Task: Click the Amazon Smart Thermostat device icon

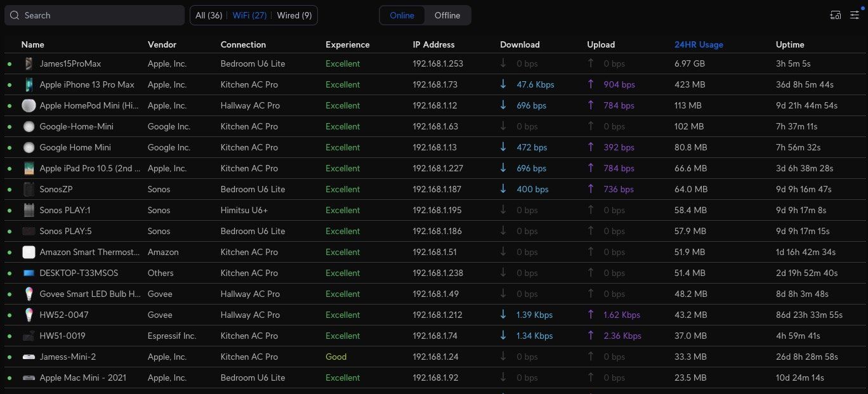Action: pos(29,252)
